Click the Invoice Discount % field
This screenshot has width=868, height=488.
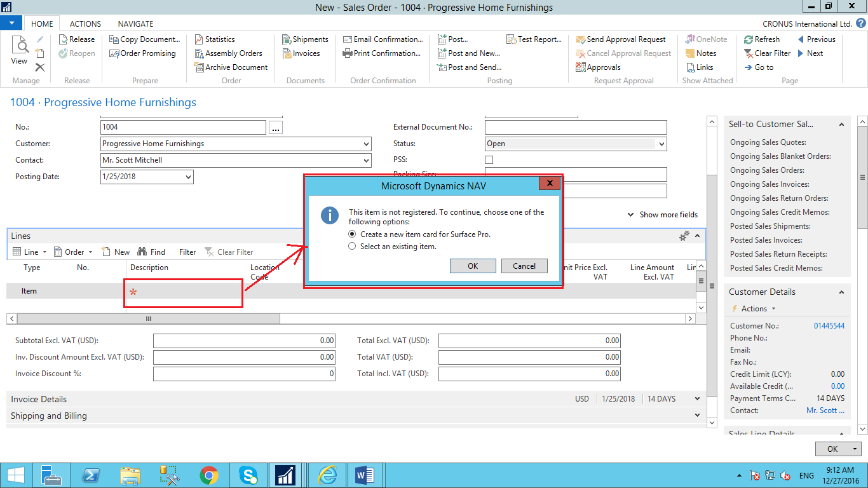click(244, 374)
